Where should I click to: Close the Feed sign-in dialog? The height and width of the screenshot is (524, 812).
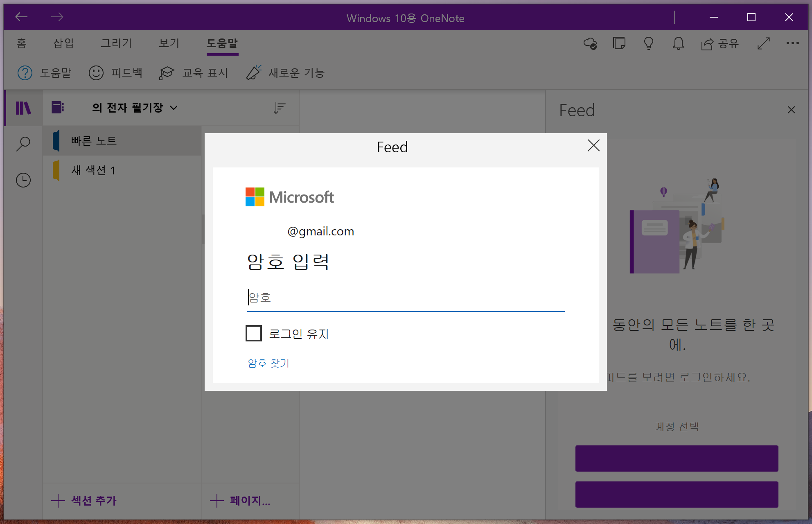click(593, 145)
